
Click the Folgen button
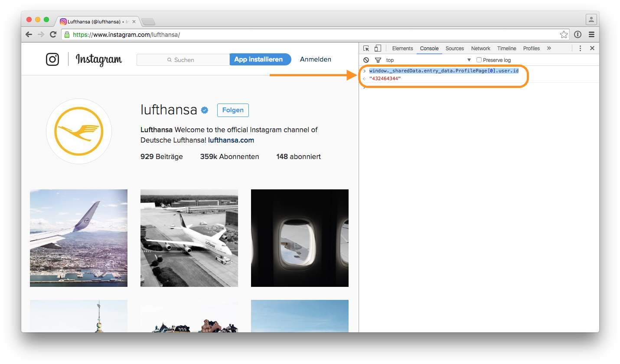click(233, 110)
